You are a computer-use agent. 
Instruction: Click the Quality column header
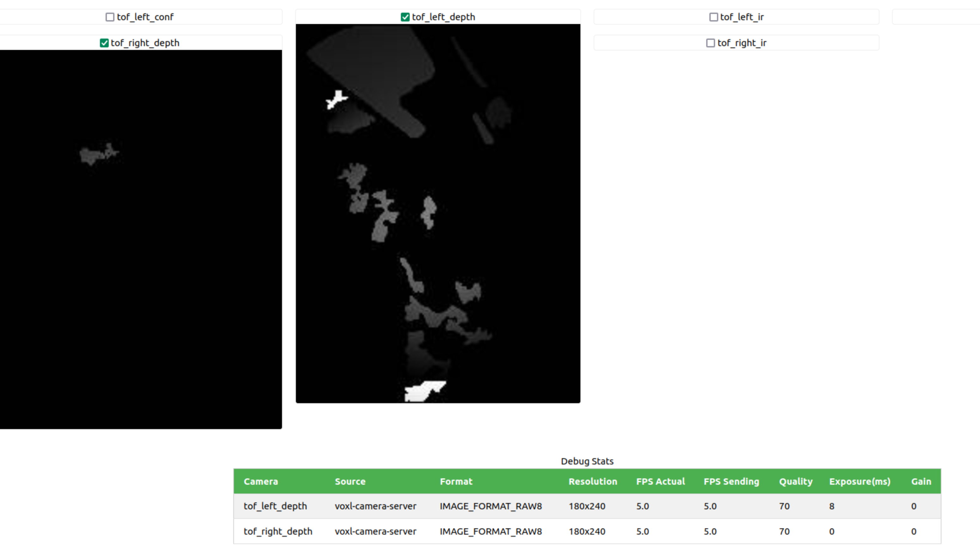796,481
